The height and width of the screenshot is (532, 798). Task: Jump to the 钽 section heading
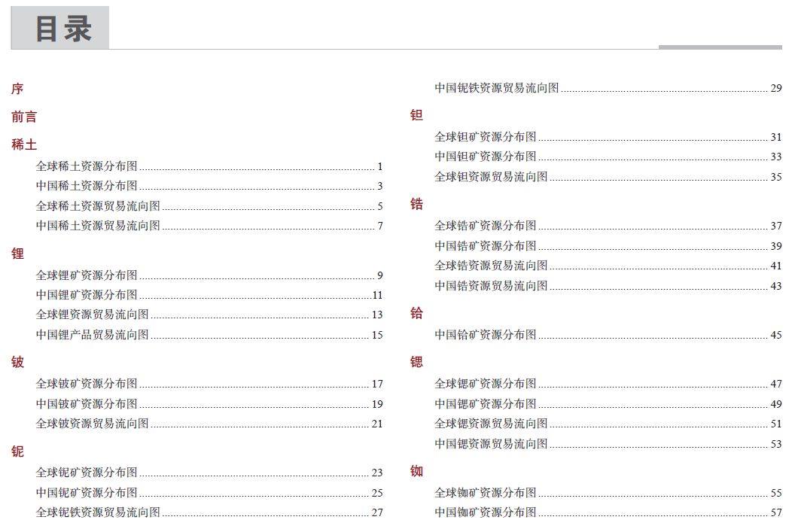coord(416,115)
